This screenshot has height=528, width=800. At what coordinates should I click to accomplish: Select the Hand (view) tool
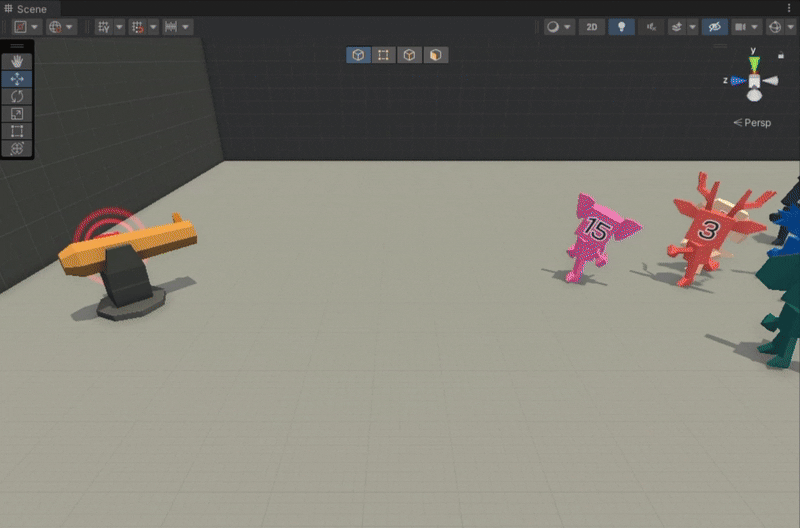pos(17,62)
